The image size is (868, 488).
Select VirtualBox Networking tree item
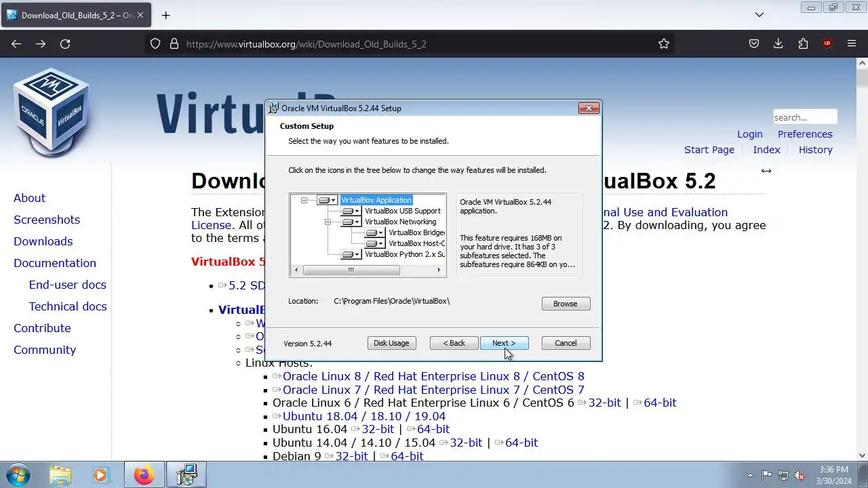tap(401, 222)
